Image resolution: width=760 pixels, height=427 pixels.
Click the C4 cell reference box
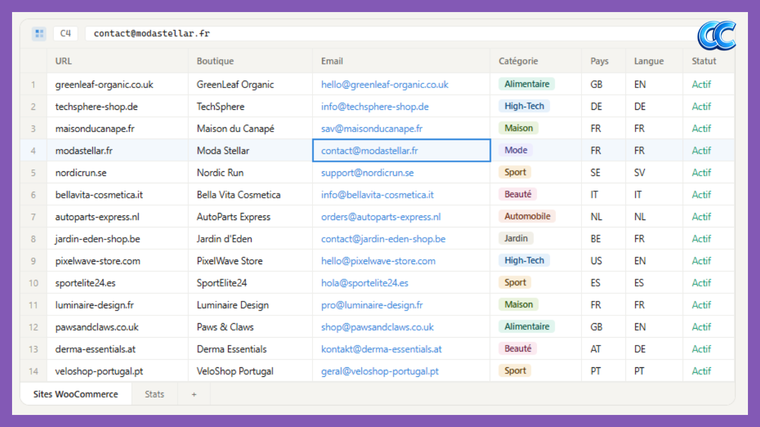pos(66,33)
